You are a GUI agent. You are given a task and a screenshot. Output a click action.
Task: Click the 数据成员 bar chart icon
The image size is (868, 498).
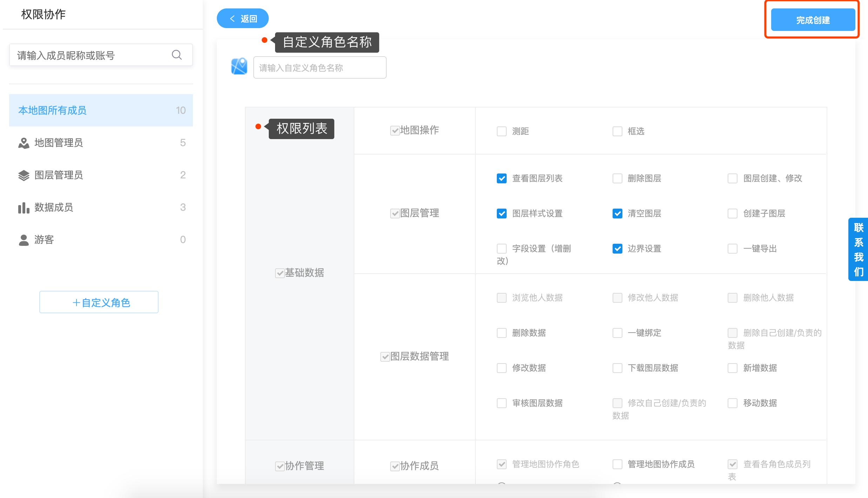(24, 208)
